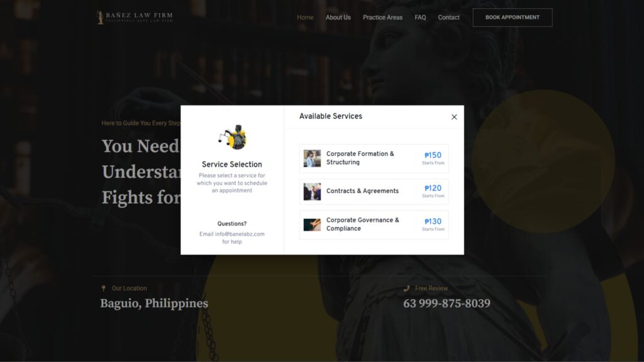Click the Book Appointment button
Viewport: 644px width, 362px height.
[x=513, y=18]
